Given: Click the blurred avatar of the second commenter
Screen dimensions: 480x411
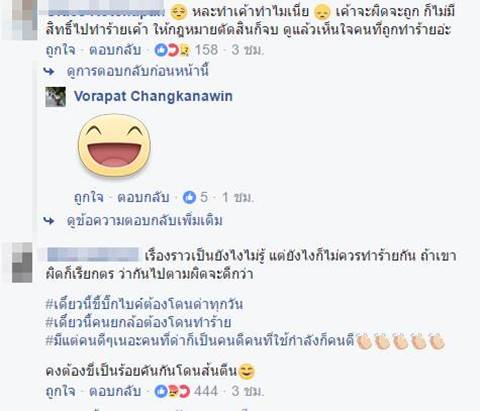Looking at the screenshot, I should coord(22,263).
